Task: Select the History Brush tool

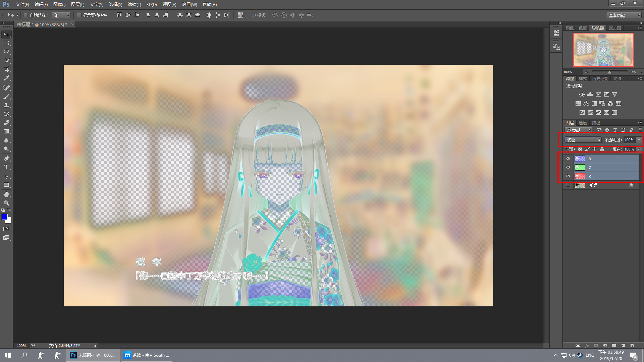Action: pyautogui.click(x=6, y=114)
